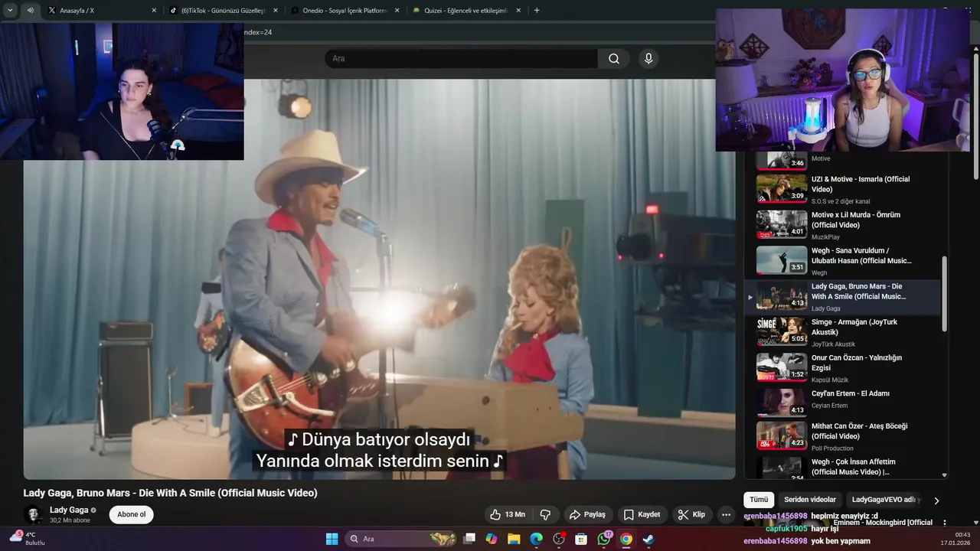Click the Motive channel name above Ismarla

pos(821,158)
